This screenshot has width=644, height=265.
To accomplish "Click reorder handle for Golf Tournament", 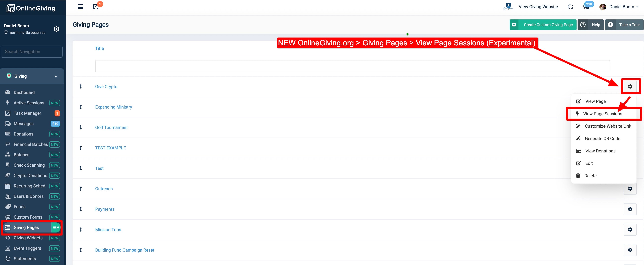I will click(81, 127).
